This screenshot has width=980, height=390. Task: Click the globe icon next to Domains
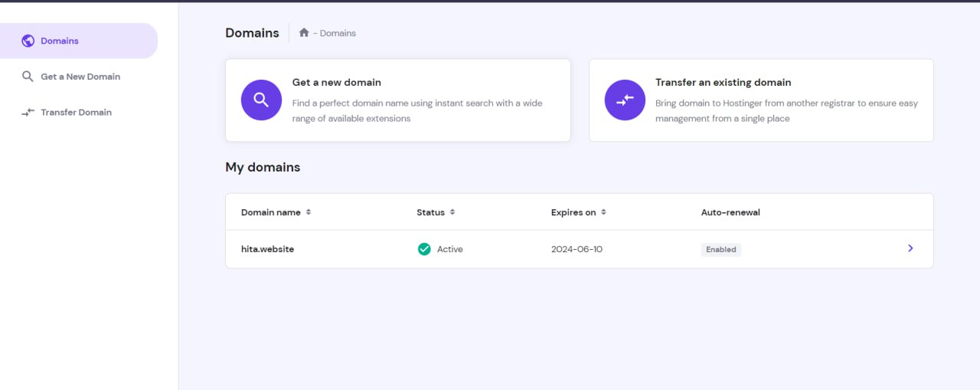(28, 41)
